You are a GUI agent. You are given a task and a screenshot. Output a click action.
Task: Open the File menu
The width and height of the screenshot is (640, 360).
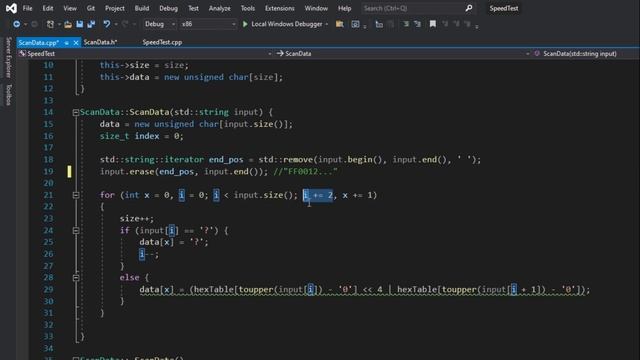click(x=27, y=8)
